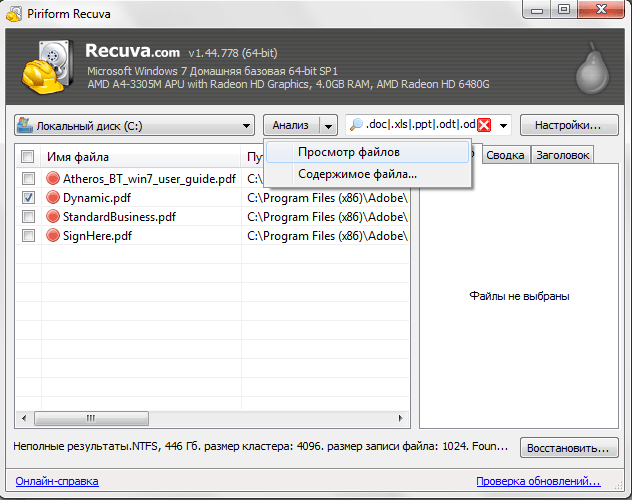Check the SignHere.pdf checkbox

[x=28, y=235]
